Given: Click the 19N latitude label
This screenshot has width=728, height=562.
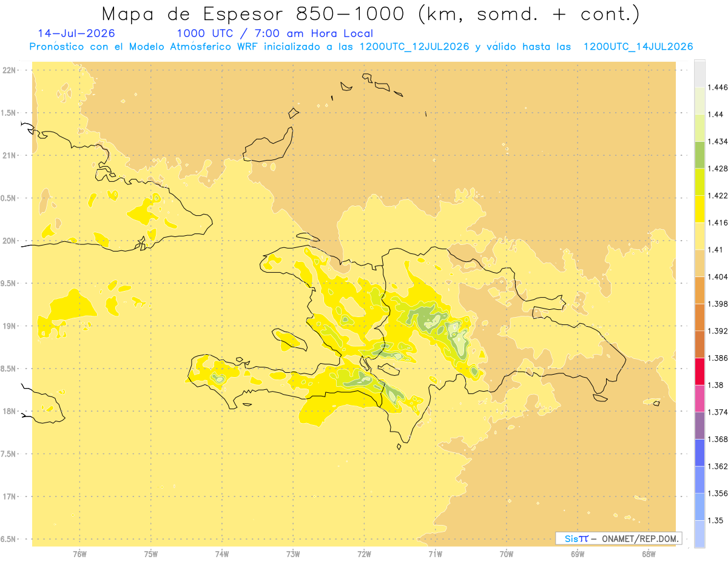Looking at the screenshot, I should coord(9,326).
